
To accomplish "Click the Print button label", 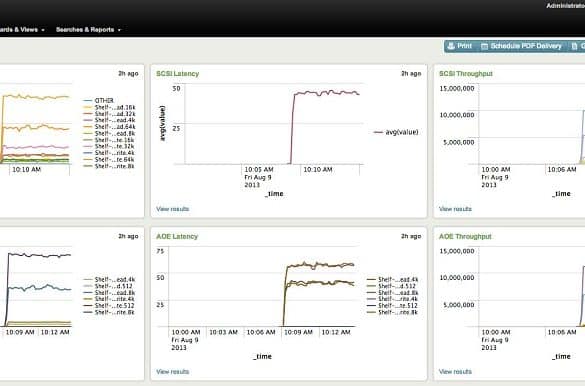I will 464,46.
